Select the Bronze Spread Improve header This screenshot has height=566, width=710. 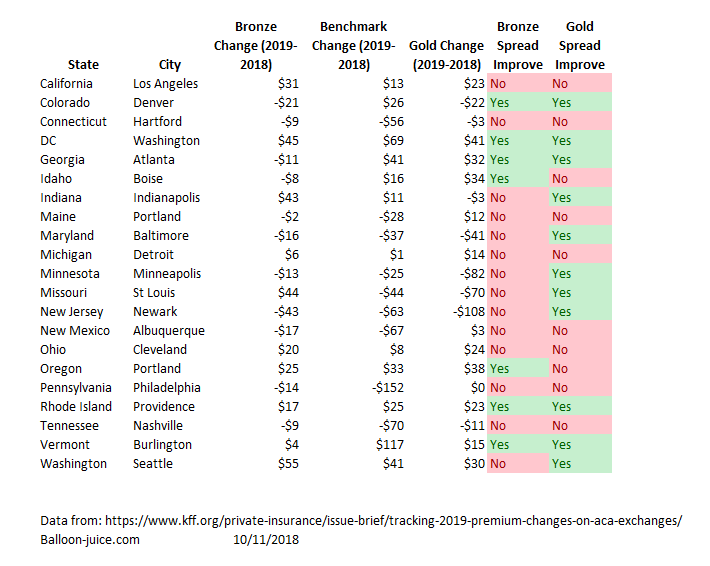518,46
